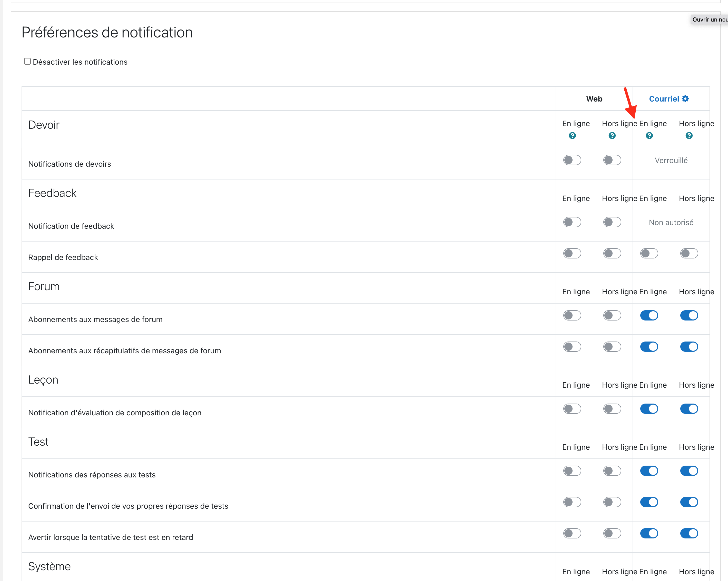Viewport: 728px width, 581px height.
Task: Click Notifications des réponses aux tests label
Action: click(x=92, y=475)
